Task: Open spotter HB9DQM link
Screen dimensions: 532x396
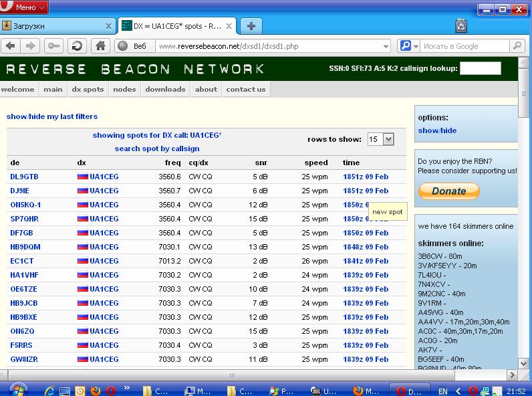Action: (25, 247)
